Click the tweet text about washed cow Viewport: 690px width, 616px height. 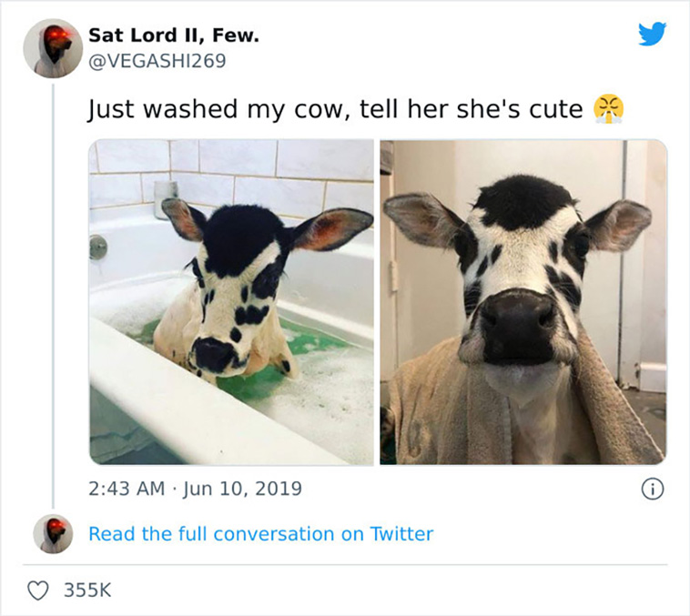(335, 109)
